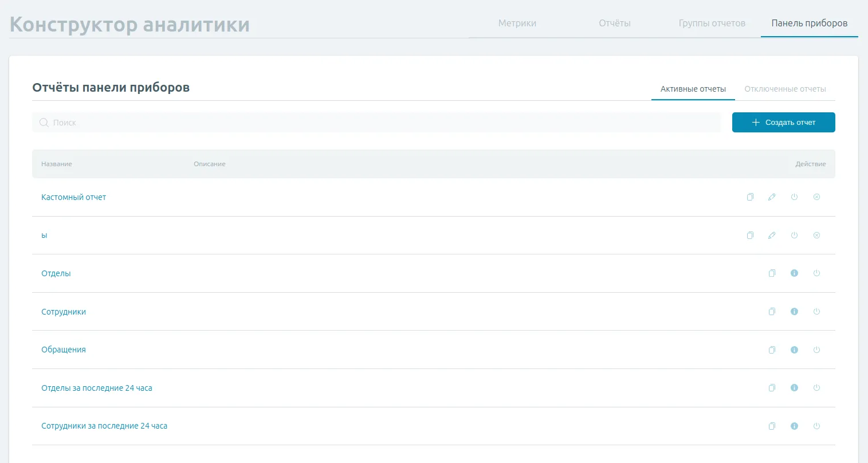868x463 pixels.
Task: Open the Группы отчетов tab
Action: coord(712,23)
